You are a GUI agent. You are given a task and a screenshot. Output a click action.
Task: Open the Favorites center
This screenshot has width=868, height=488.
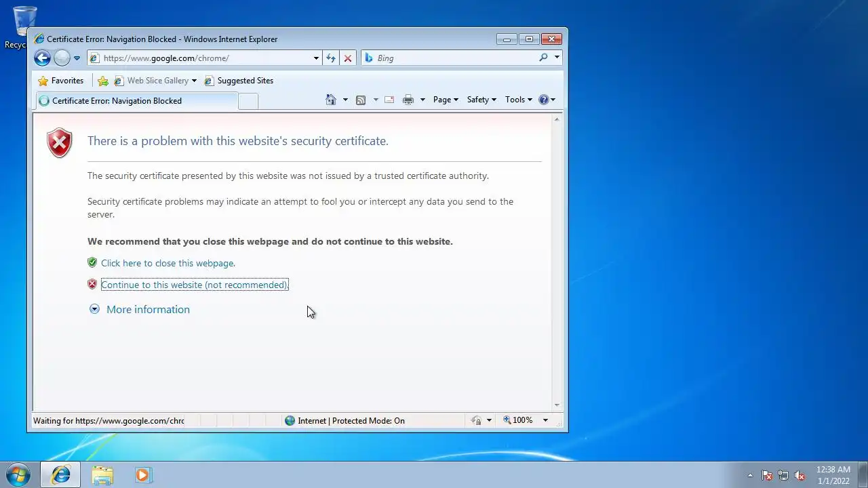(x=61, y=81)
